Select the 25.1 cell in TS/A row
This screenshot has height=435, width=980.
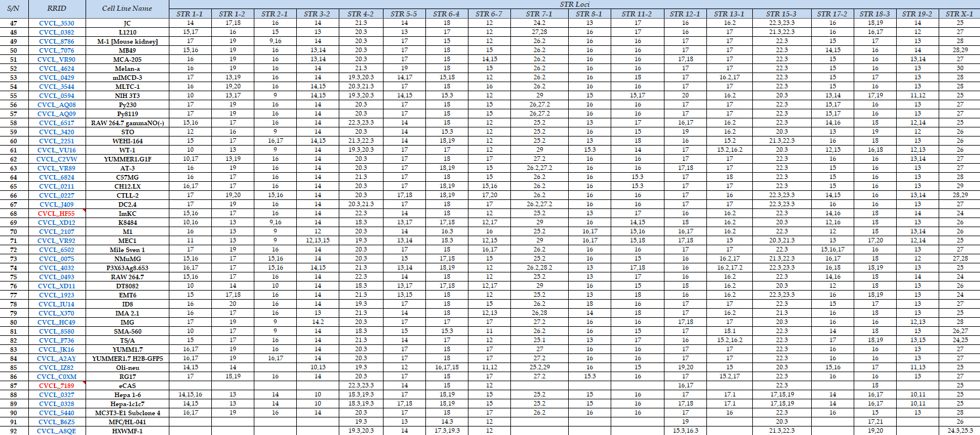click(x=539, y=340)
